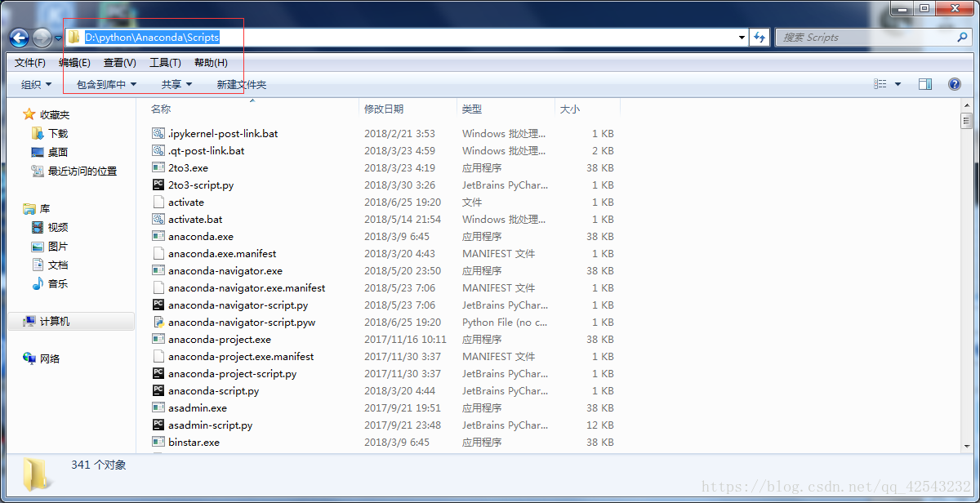Screen dimensions: 980x503
Task: Select the file named activate
Action: 186,202
